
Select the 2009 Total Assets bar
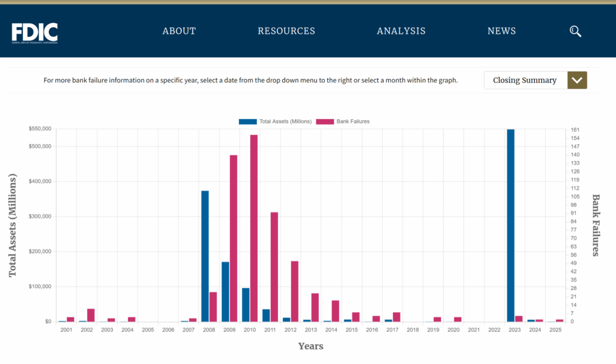point(226,291)
